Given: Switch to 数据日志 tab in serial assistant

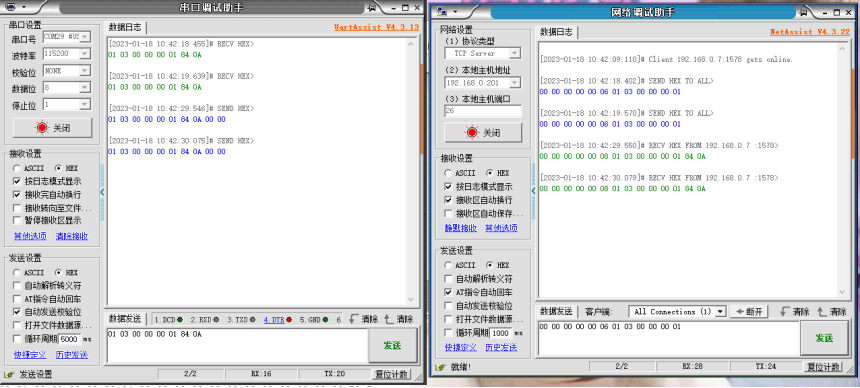Looking at the screenshot, I should [x=125, y=27].
